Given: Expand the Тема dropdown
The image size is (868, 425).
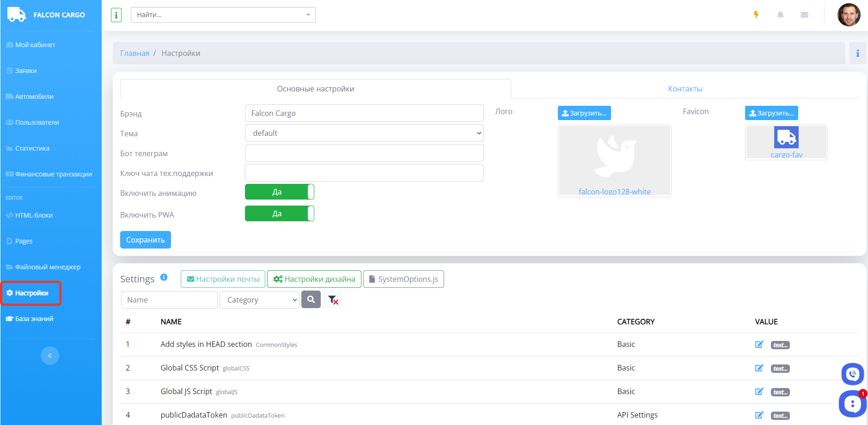Looking at the screenshot, I should coord(364,134).
